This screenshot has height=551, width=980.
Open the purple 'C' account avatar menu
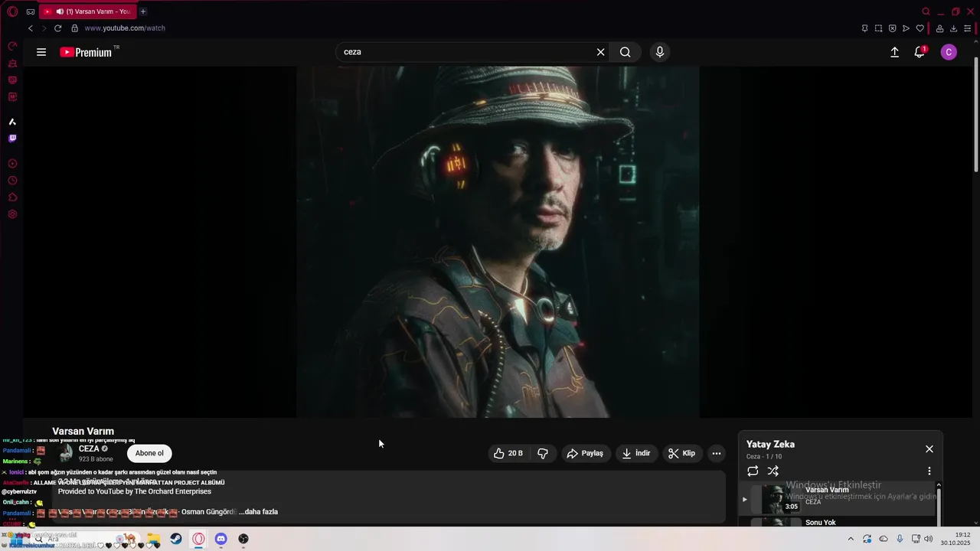point(949,52)
